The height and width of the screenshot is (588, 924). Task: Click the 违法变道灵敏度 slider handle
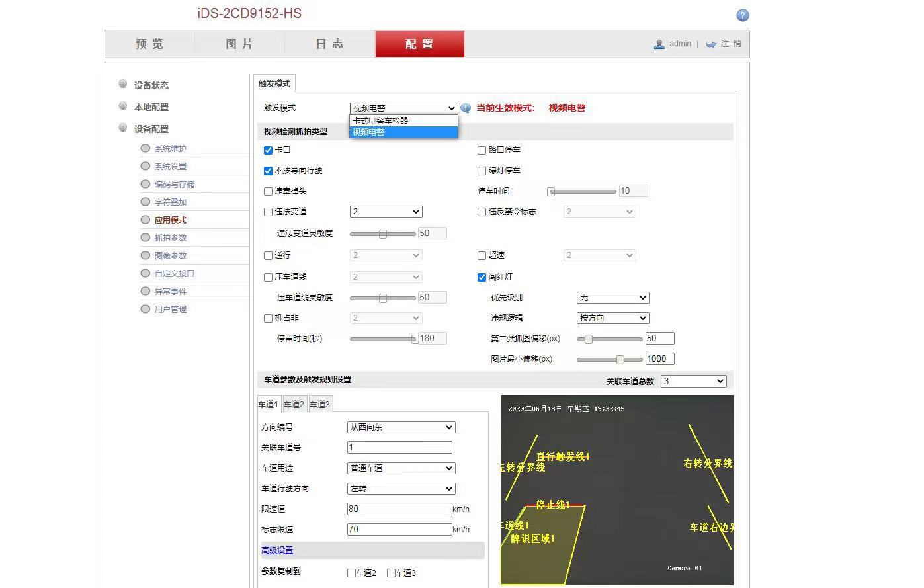click(383, 233)
